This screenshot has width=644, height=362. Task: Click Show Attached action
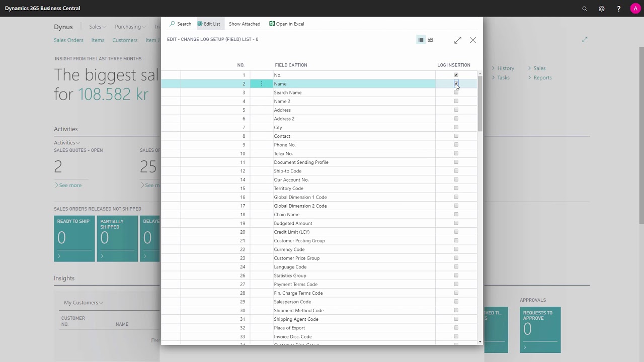[x=245, y=24]
